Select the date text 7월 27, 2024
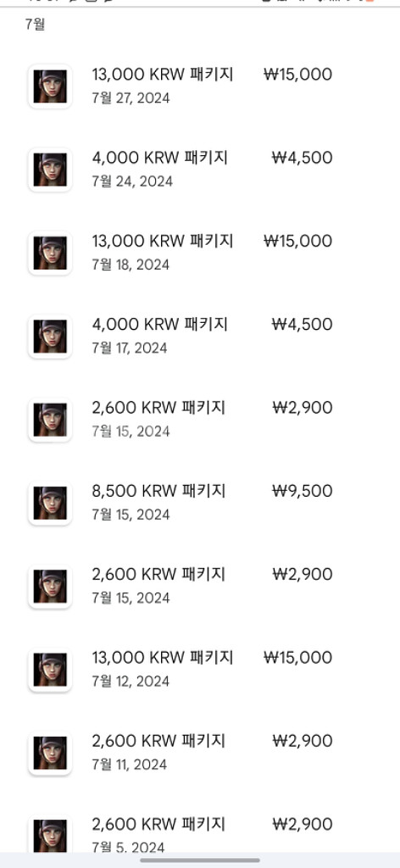Viewport: 400px width, 868px height. 131,98
